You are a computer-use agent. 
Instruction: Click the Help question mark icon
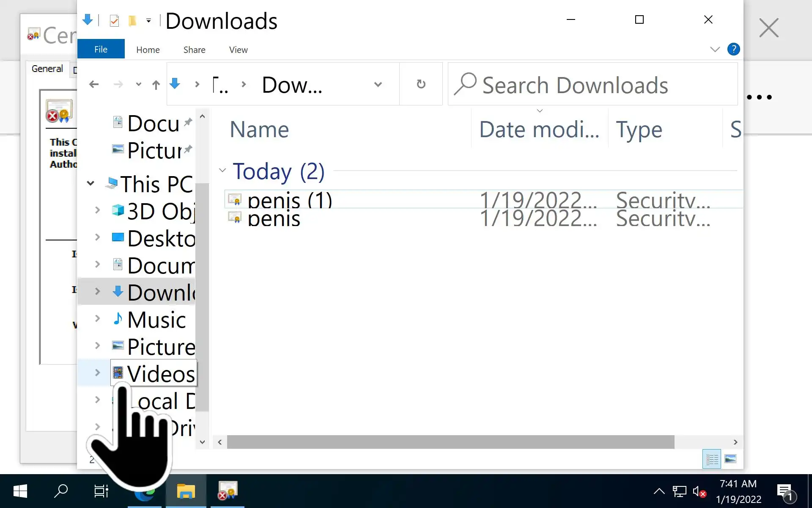click(x=733, y=49)
